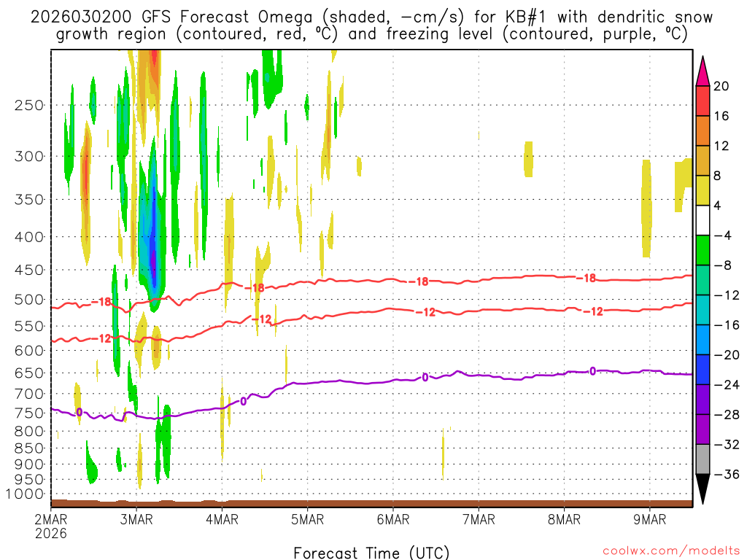The image size is (747, 560).
Task: Click the 600 pressure level label
Action: point(29,351)
